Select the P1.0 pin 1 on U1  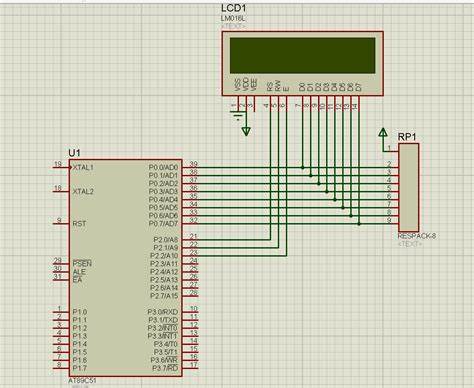62,311
